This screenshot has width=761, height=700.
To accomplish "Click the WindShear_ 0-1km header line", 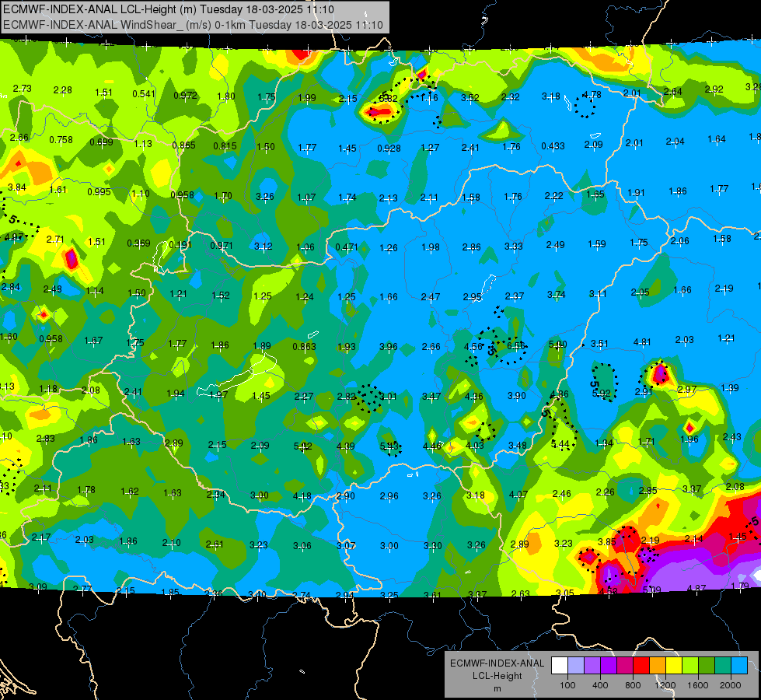I will (x=193, y=25).
